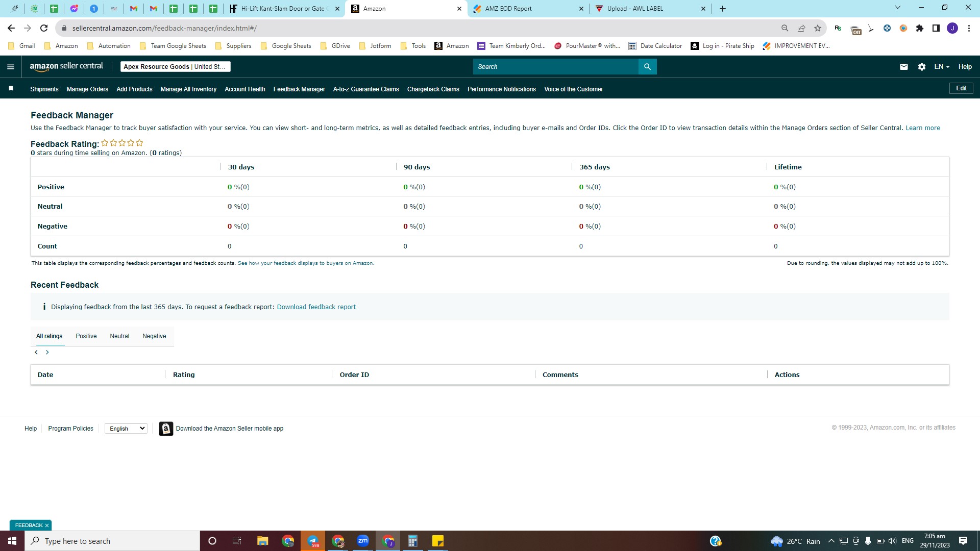Select the Positive feedback tab
Image resolution: width=980 pixels, height=551 pixels.
tap(86, 336)
